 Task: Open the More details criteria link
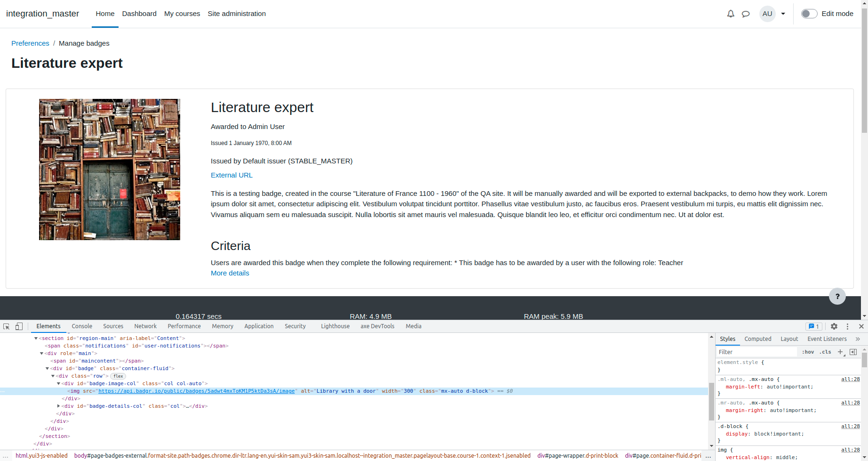click(x=230, y=273)
